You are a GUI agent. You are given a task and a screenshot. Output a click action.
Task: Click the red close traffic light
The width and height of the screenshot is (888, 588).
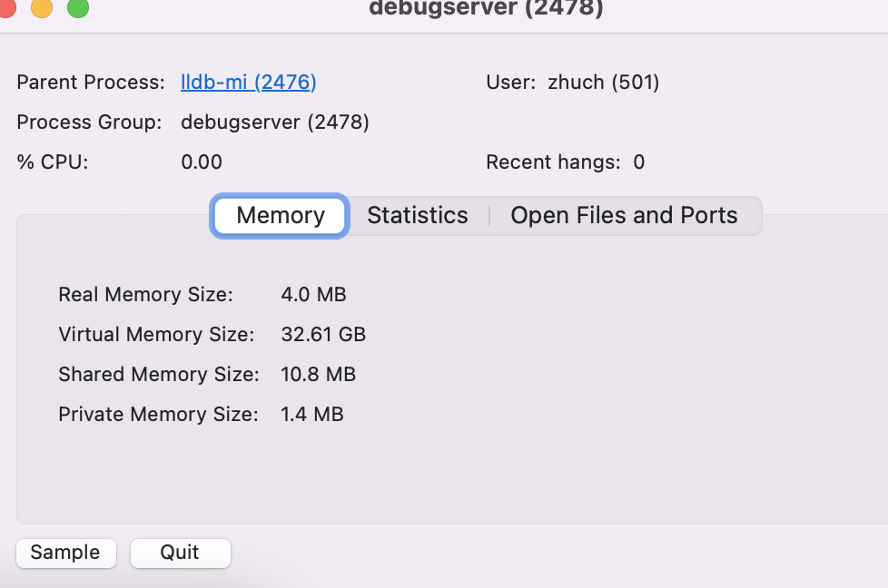pyautogui.click(x=9, y=10)
